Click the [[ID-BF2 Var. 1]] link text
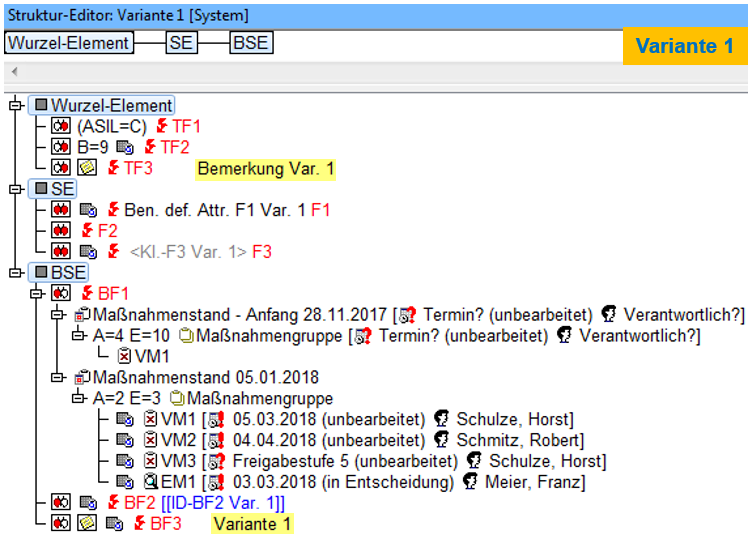Image resolution: width=752 pixels, height=538 pixels. (x=223, y=503)
